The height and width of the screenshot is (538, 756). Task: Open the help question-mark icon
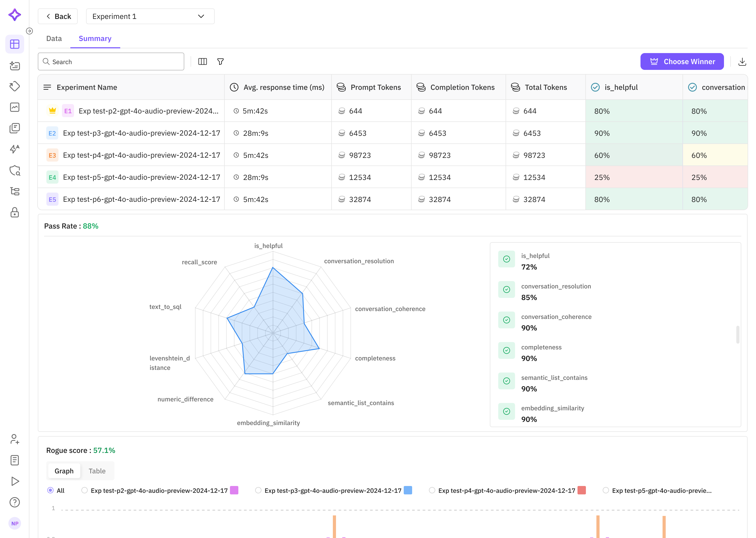pos(14,502)
